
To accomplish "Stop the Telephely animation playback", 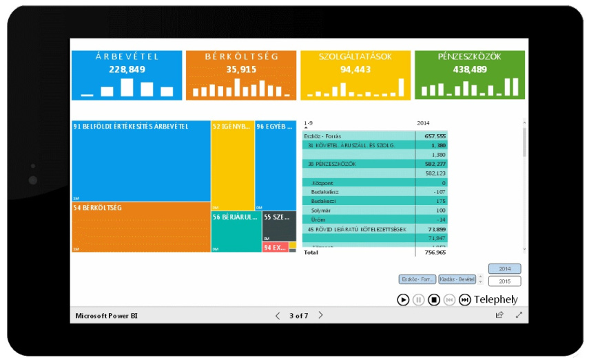I will click(x=434, y=299).
